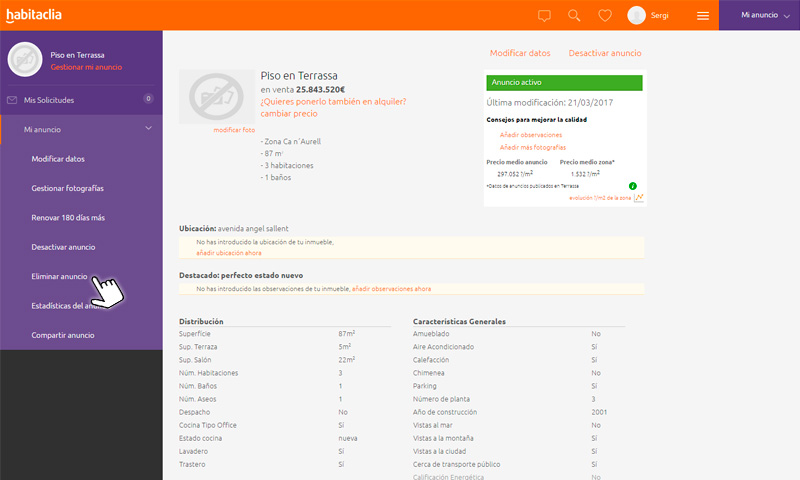Click the Características Generales heading
This screenshot has width=800, height=480.
point(459,321)
